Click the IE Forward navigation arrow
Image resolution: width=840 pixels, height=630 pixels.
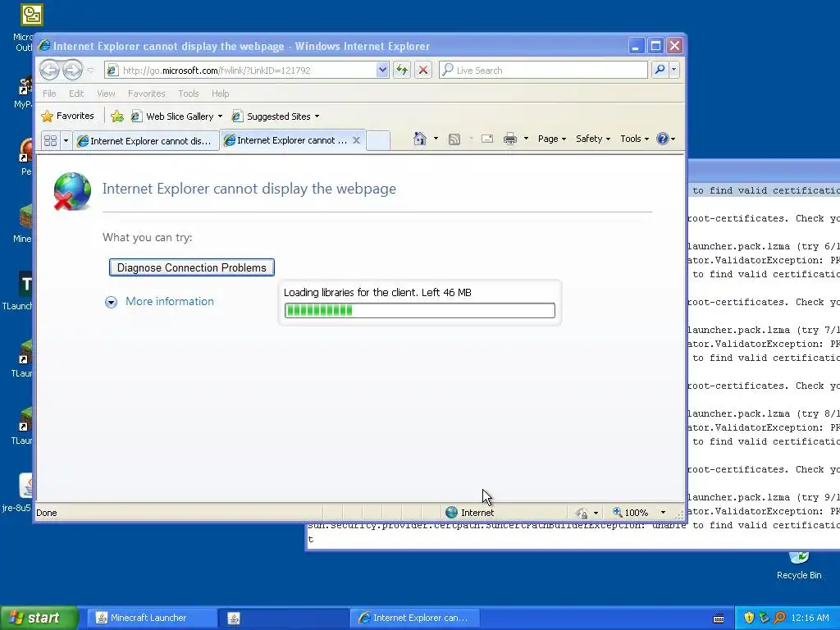click(72, 70)
